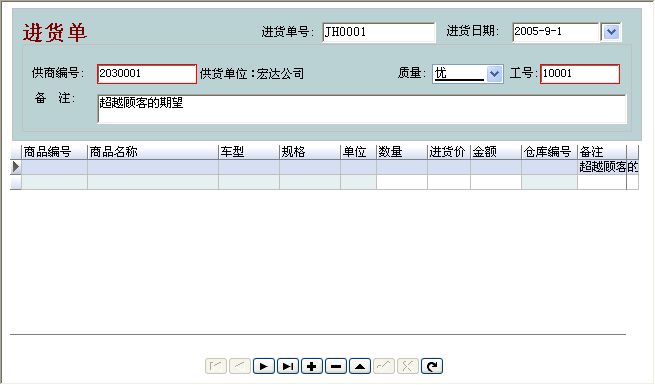Viewport: 655px width, 385px height.
Task: Click first row 商品名称 cell
Action: point(153,167)
